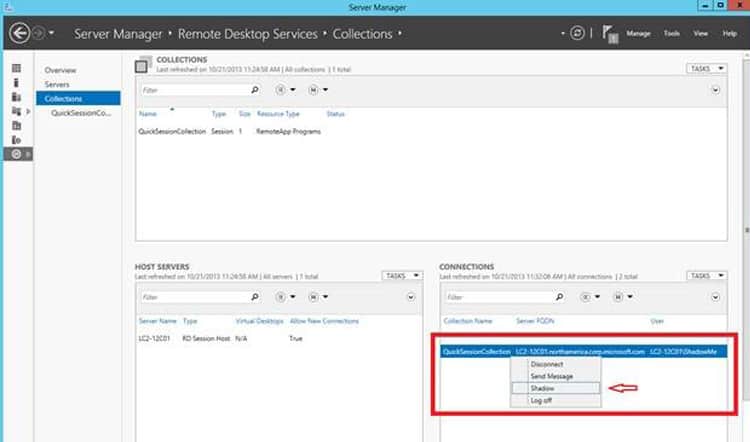The image size is (750, 442).
Task: Expand Host Servers filter criteria chevron
Action: [411, 297]
